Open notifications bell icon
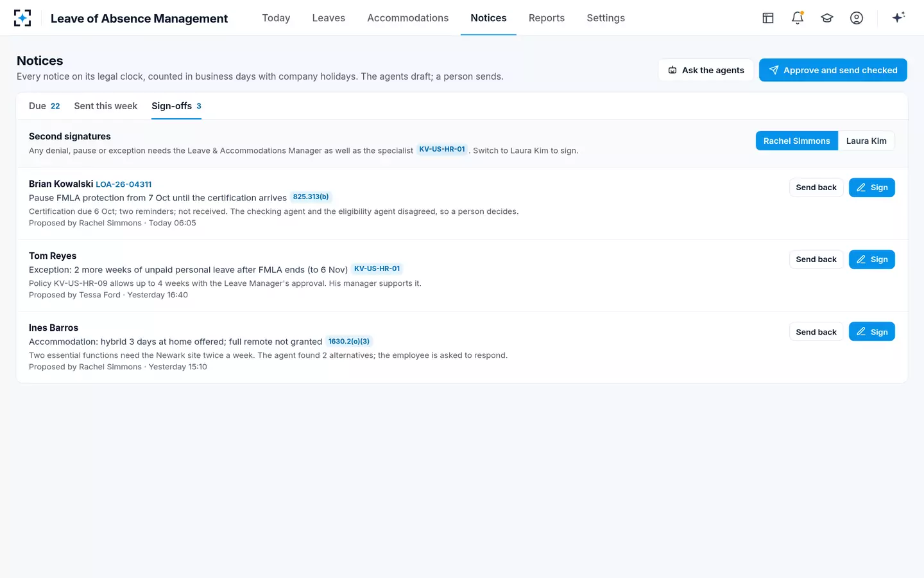Screen dimensions: 924x578 point(798,18)
